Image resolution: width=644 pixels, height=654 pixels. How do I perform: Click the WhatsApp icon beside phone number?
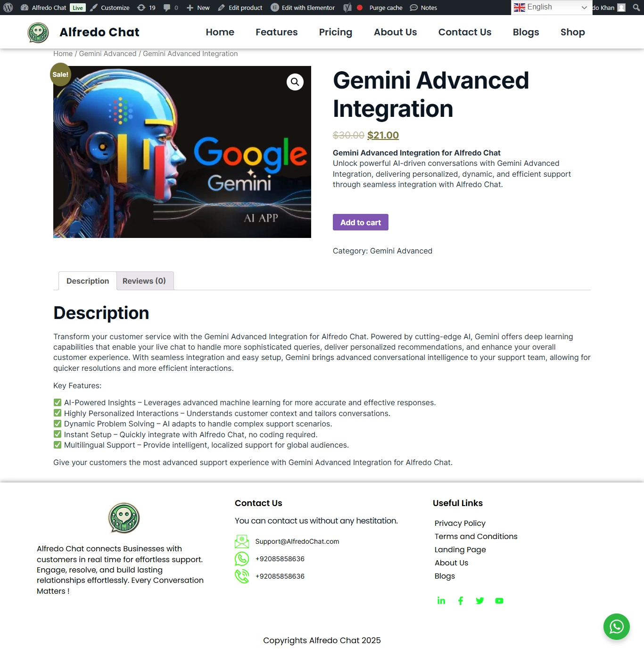(x=242, y=559)
